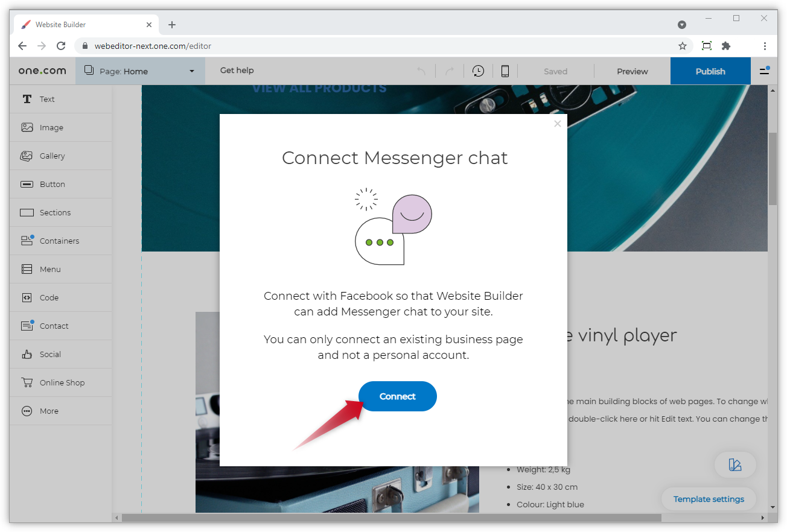The width and height of the screenshot is (787, 532).
Task: Open the Image tool in the sidebar
Action: [x=50, y=127]
